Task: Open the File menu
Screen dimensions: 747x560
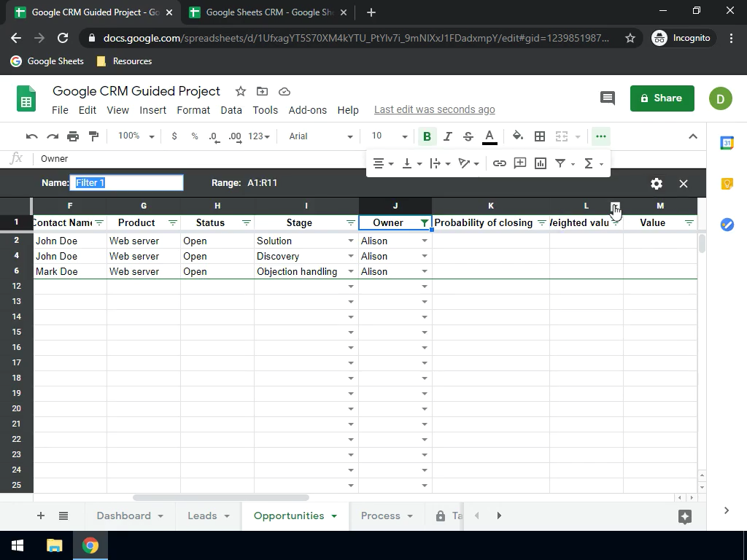Action: click(x=60, y=110)
